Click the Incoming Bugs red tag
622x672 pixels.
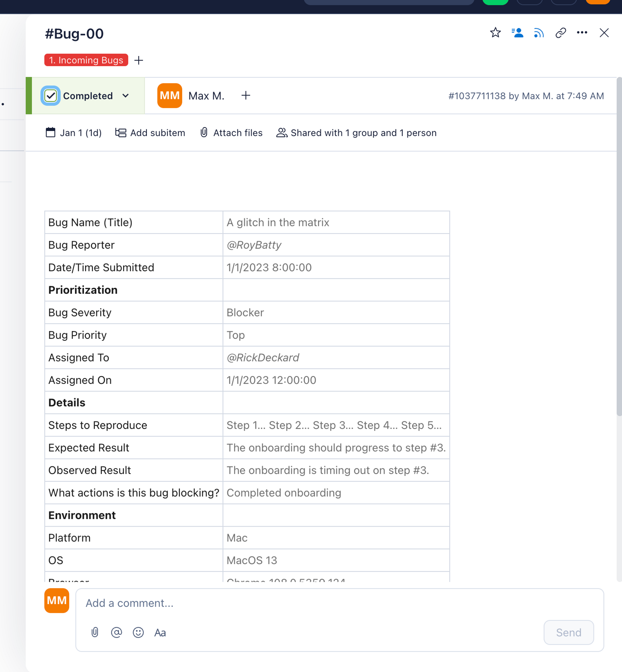86,60
